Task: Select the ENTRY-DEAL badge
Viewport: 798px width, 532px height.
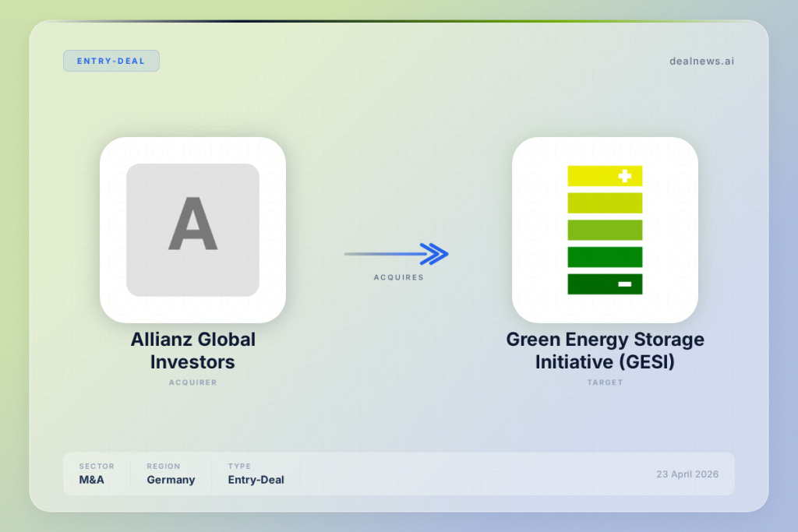Action: (111, 61)
